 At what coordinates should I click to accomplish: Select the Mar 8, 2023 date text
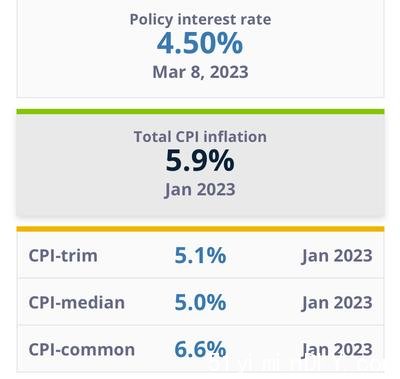coord(200,72)
